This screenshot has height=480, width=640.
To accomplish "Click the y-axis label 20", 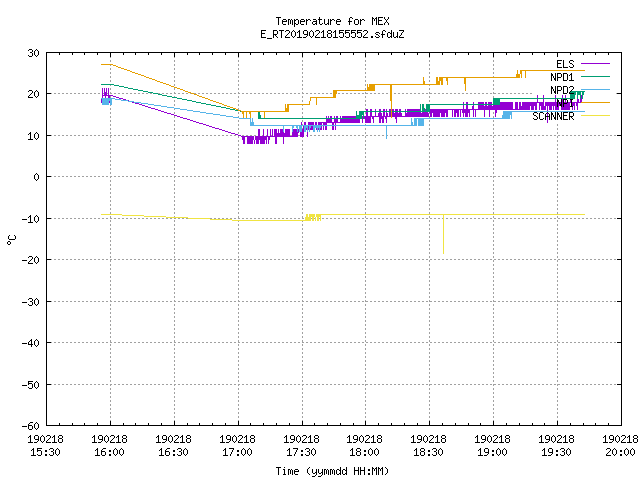I will pos(33,94).
